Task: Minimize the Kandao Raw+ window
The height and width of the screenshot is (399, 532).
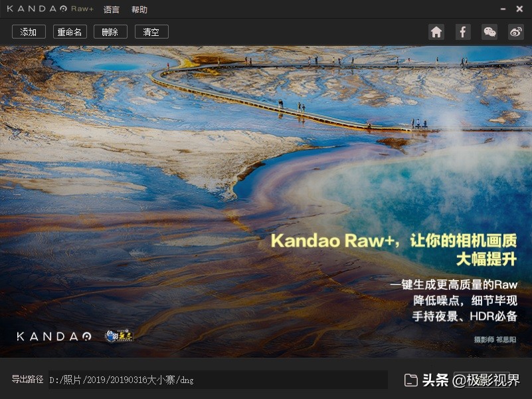Action: point(503,9)
